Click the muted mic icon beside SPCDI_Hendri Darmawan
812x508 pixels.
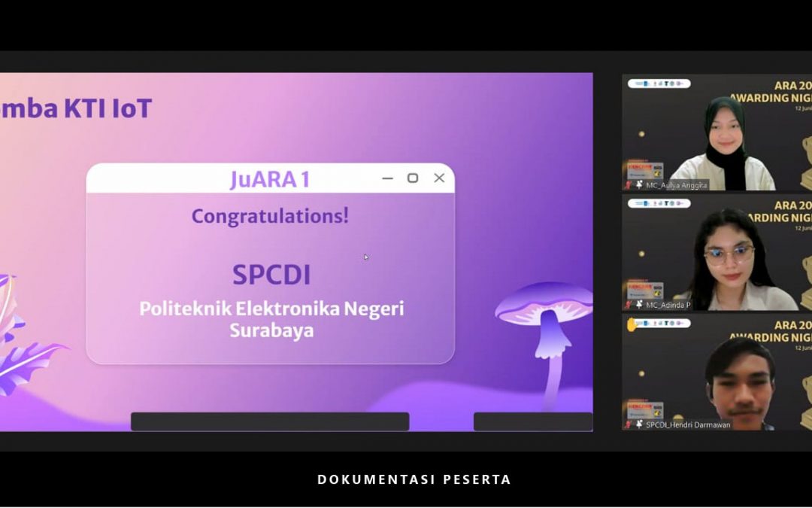(629, 424)
